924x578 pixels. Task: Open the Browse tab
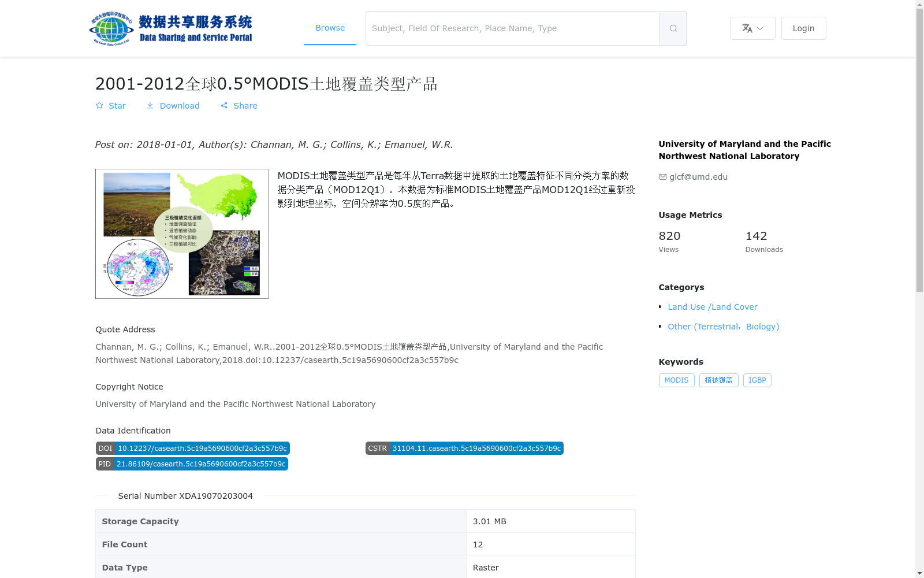[330, 28]
